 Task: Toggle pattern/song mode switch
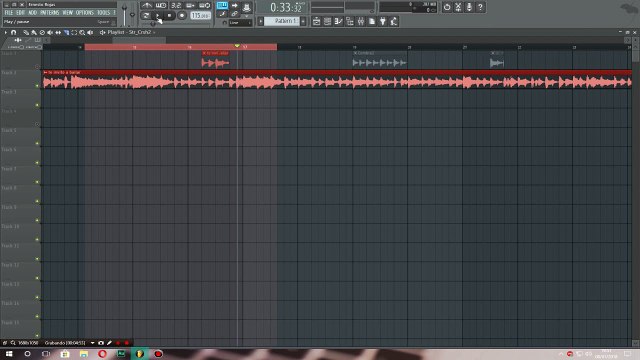(146, 16)
